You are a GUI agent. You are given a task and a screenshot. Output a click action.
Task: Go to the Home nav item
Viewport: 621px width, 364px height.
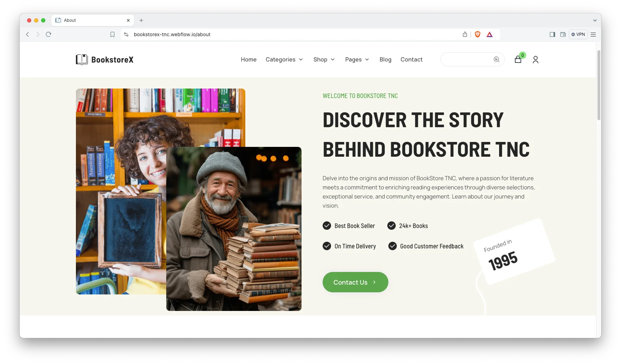[x=248, y=60]
